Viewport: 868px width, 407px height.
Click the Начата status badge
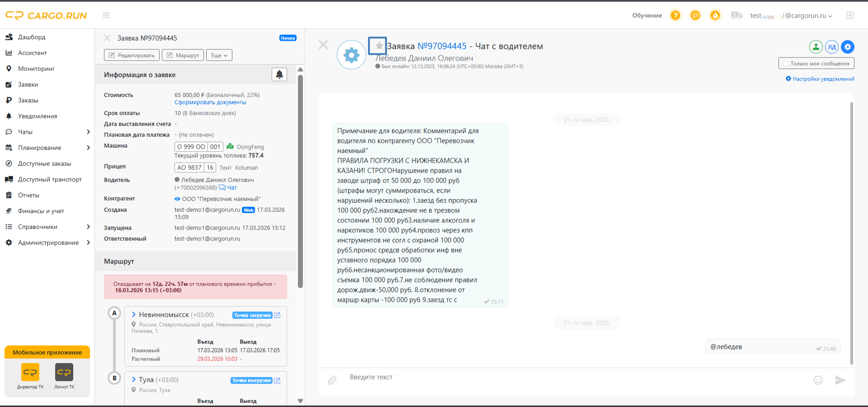[x=288, y=38]
